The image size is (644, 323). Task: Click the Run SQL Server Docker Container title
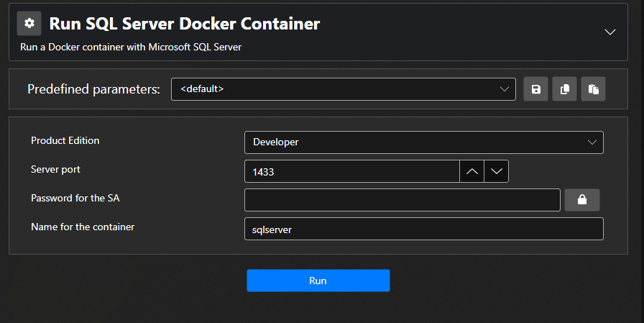185,24
